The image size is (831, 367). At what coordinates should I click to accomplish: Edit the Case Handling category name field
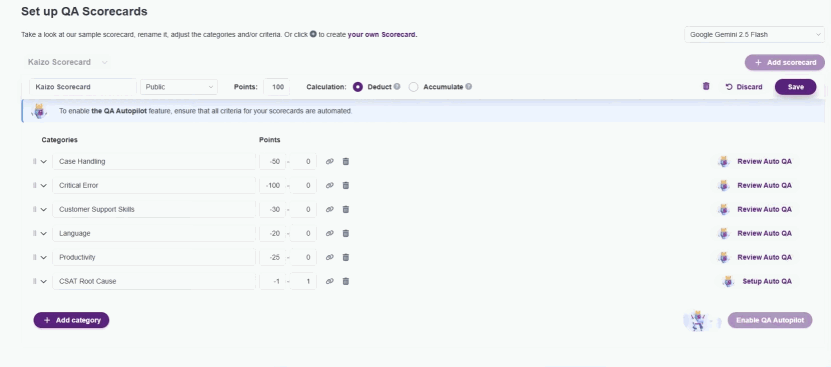154,161
